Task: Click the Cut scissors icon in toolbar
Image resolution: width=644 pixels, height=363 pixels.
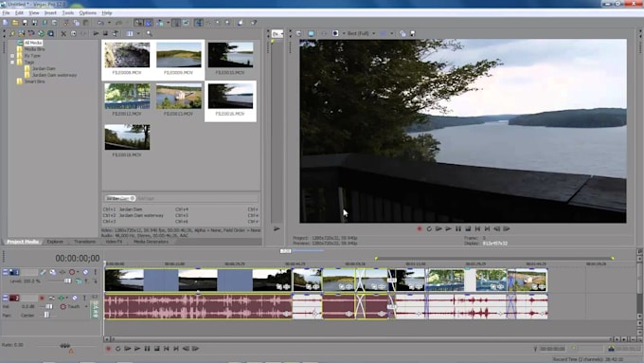Action: click(x=66, y=23)
